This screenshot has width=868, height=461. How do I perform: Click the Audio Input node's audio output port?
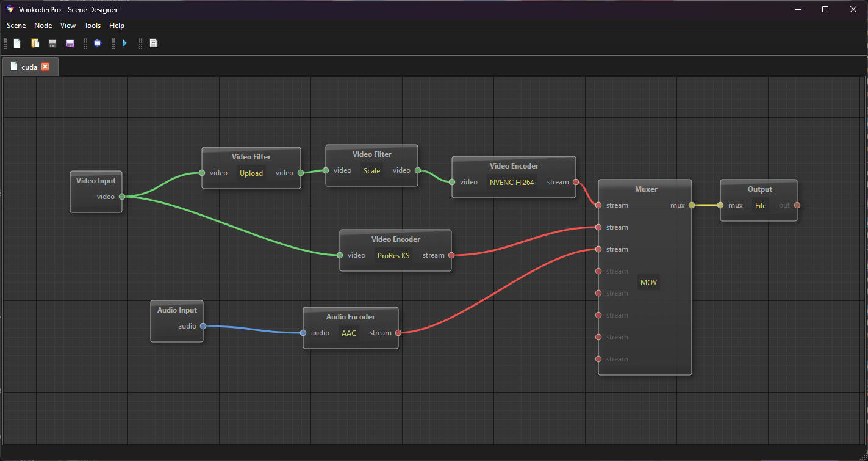tap(203, 326)
